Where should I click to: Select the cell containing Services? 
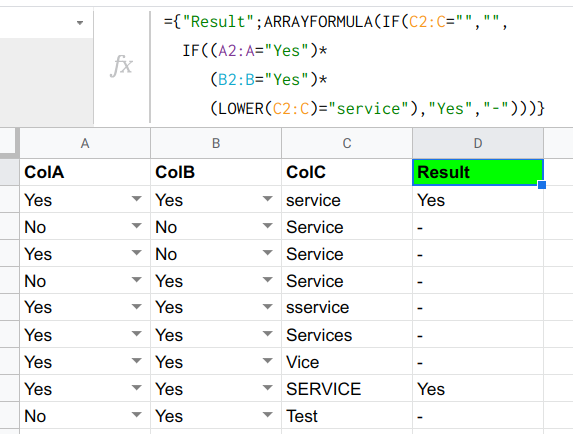tap(347, 334)
